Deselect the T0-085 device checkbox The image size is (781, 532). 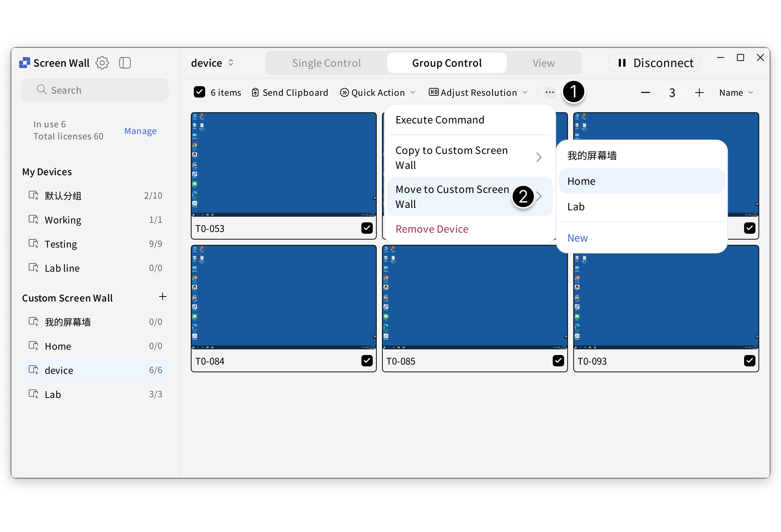[x=558, y=361]
